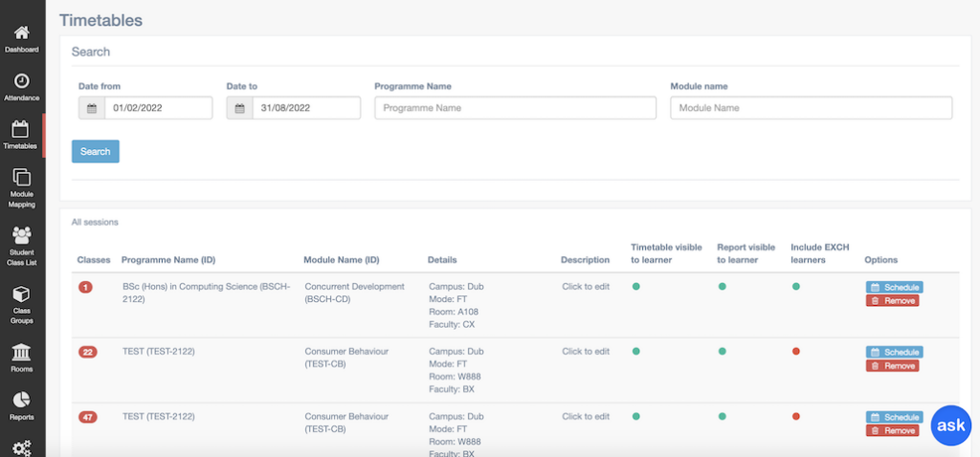Click the blue Search button
Viewport: 980px width, 457px height.
(95, 151)
